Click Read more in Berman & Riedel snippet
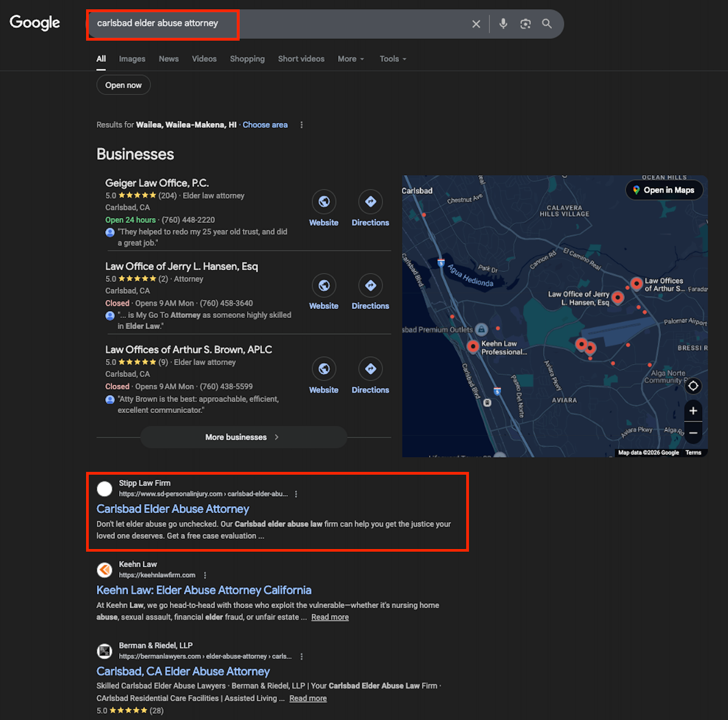Screen dimensions: 728x720 pyautogui.click(x=308, y=698)
